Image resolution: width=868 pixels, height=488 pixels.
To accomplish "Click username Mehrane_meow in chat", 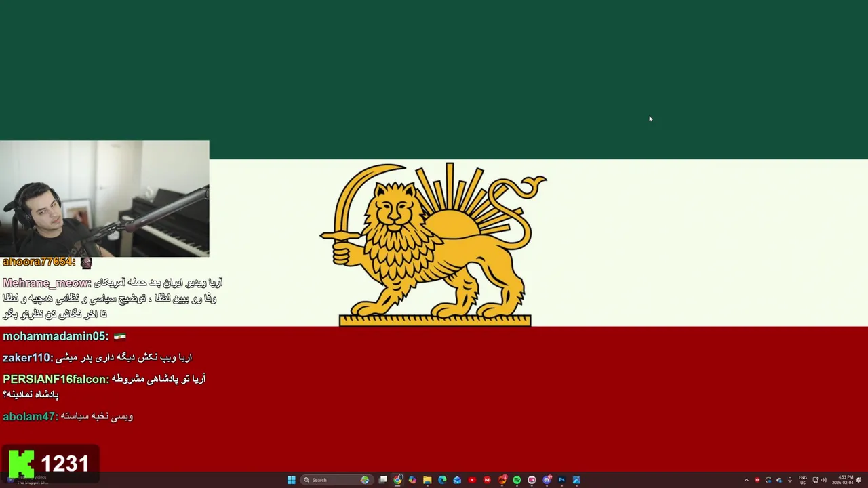I will point(46,283).
